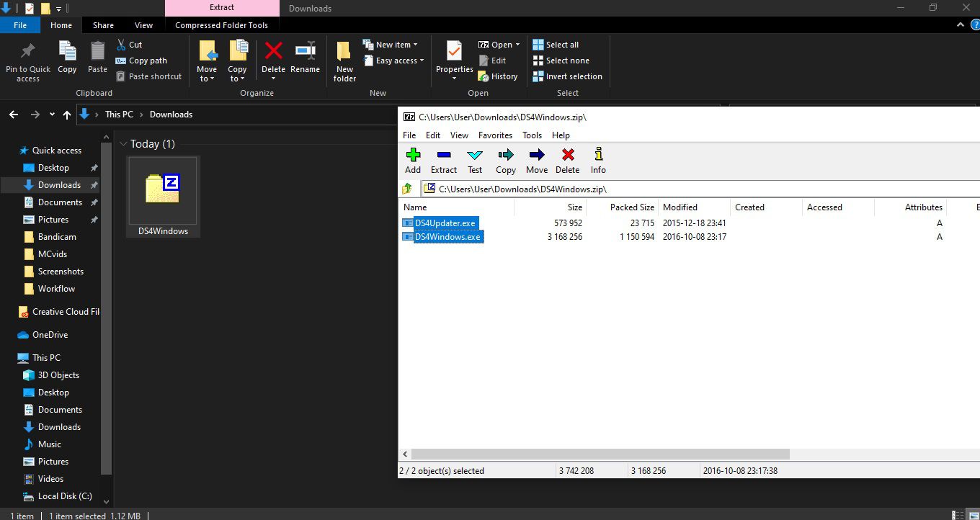Open the Easy access dropdown
This screenshot has width=980, height=520.
tap(393, 60)
